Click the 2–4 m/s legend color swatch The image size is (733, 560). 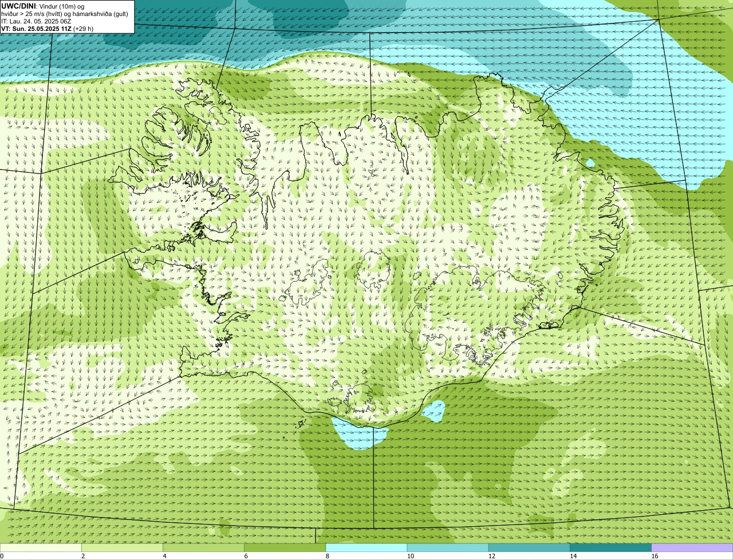pyautogui.click(x=122, y=547)
